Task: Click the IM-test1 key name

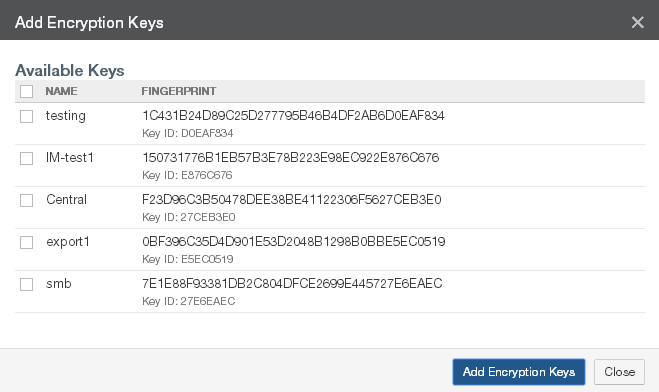Action: (69, 158)
